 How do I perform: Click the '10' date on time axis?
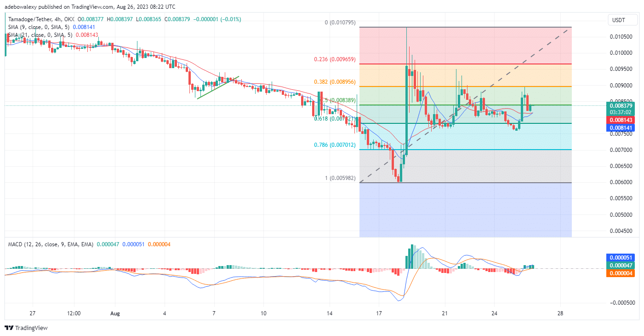[263, 313]
